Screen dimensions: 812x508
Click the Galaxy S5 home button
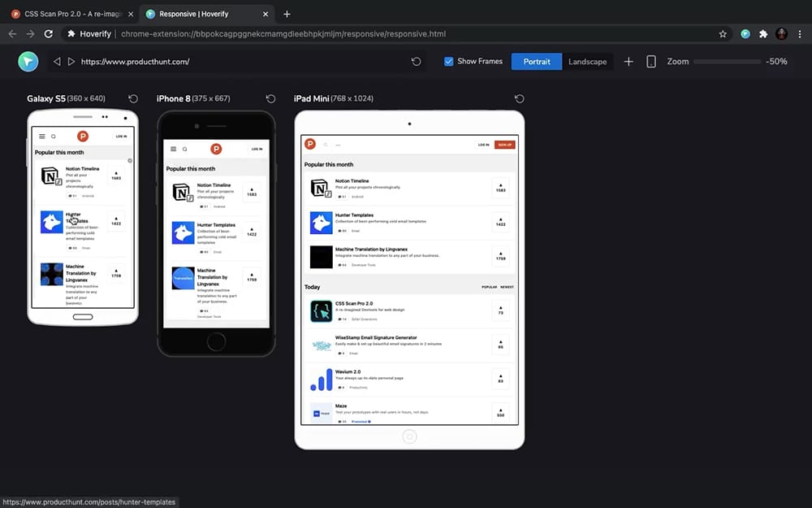coord(83,317)
